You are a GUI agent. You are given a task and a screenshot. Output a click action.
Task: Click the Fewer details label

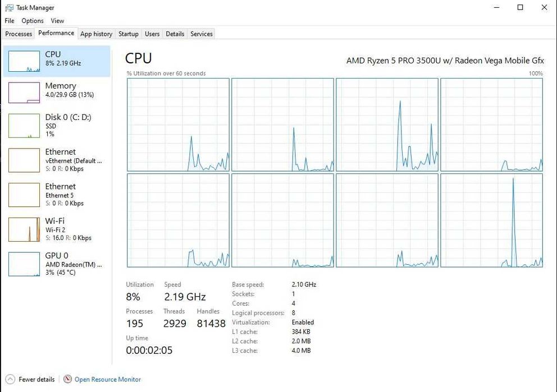(36, 379)
